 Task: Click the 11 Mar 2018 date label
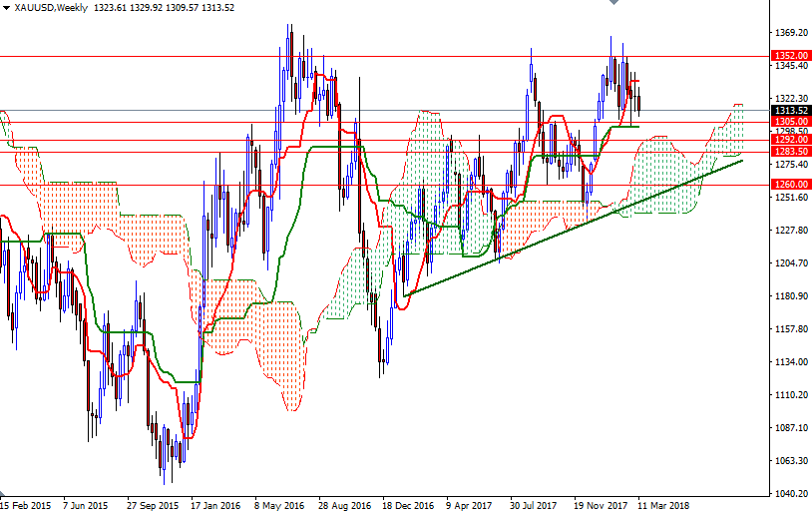coord(663,505)
